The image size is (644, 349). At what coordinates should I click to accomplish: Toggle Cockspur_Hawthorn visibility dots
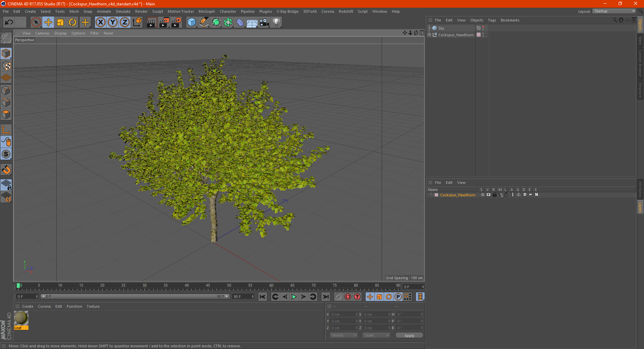(483, 35)
